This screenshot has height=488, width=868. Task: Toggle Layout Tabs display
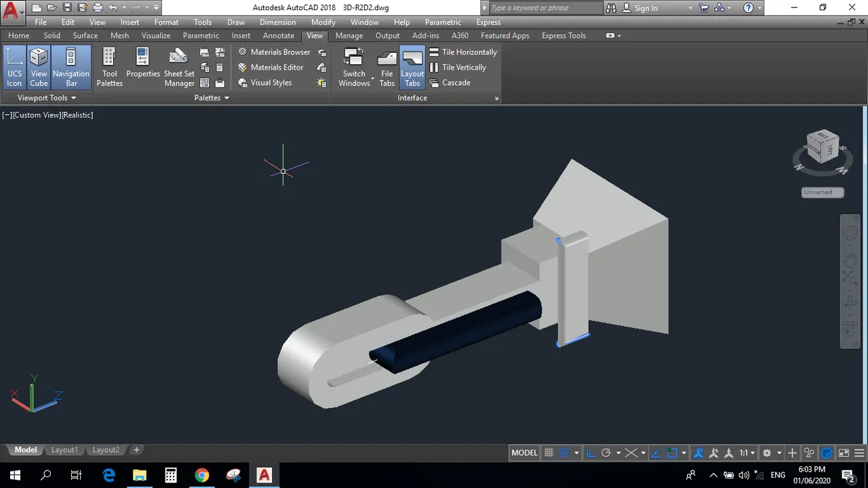click(412, 67)
